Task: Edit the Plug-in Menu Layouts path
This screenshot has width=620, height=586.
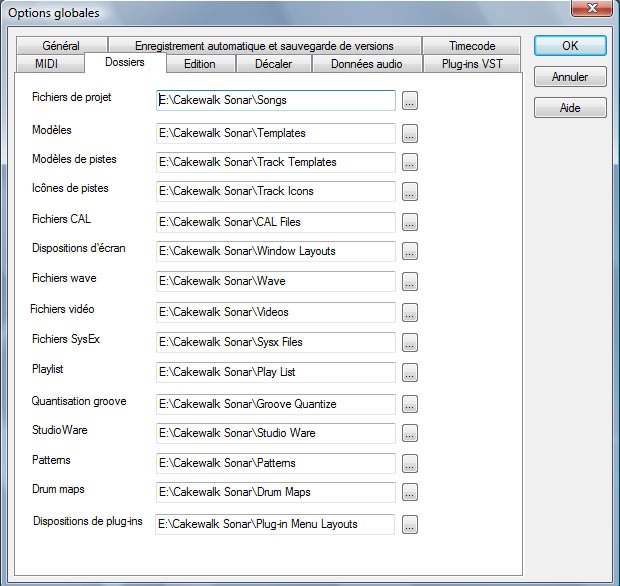Action: point(275,524)
